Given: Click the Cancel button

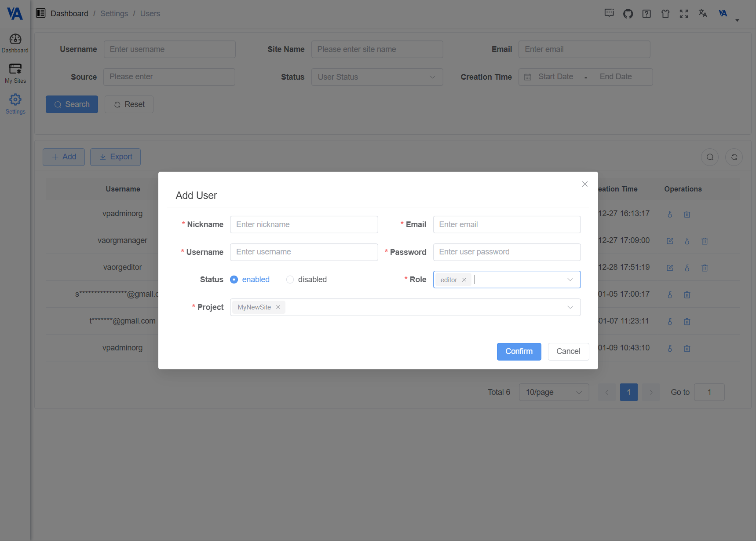Looking at the screenshot, I should [x=568, y=351].
